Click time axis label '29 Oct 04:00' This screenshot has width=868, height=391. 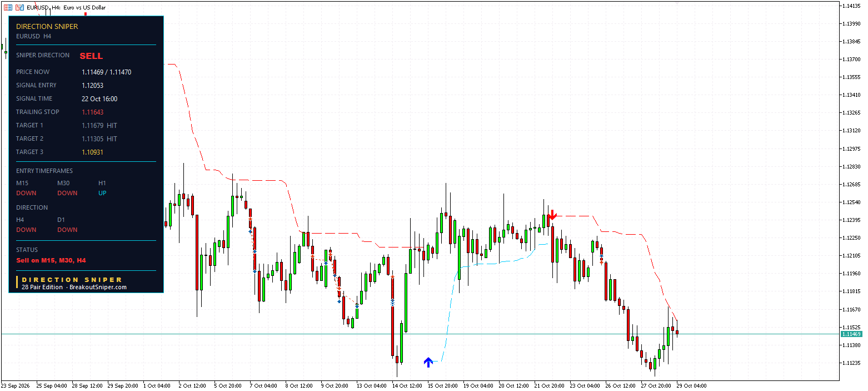tap(692, 385)
